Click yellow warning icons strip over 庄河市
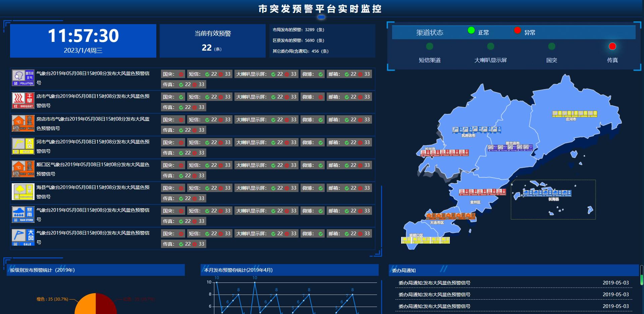 (575, 114)
